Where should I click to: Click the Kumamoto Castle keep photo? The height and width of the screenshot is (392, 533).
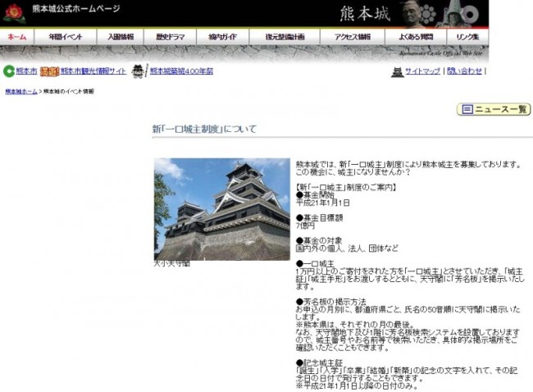pos(222,209)
